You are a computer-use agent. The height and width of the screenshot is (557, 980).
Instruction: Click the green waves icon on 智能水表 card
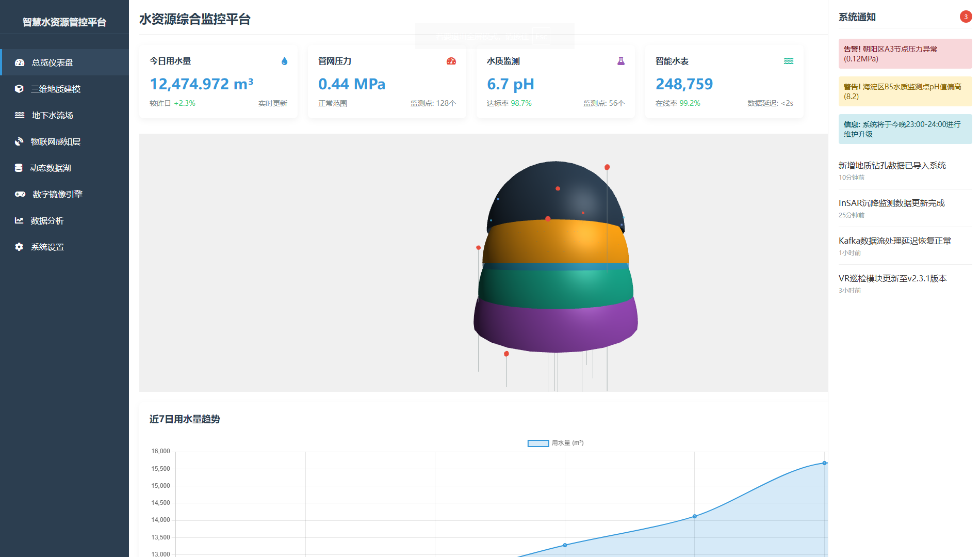[789, 61]
